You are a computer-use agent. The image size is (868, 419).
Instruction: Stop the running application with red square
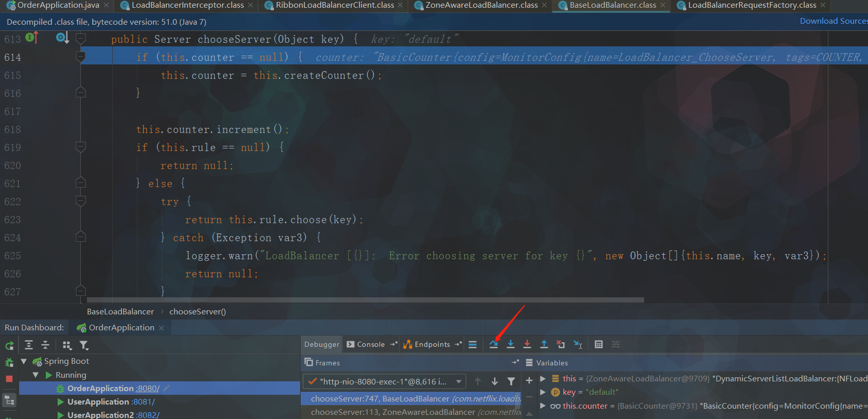[x=9, y=379]
